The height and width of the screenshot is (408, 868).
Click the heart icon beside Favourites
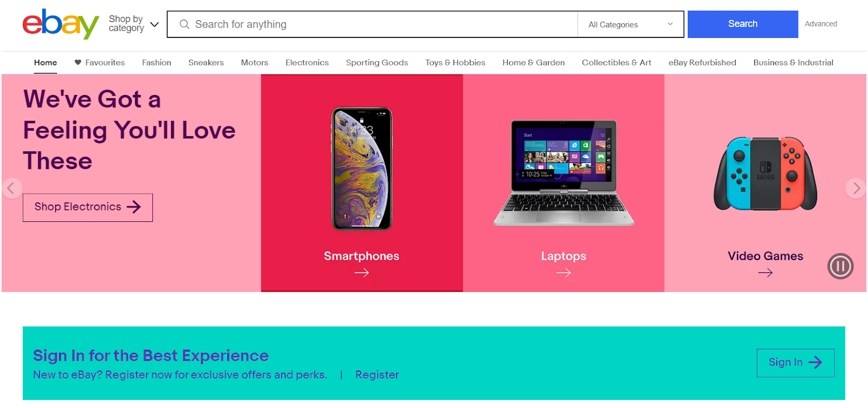click(x=78, y=62)
